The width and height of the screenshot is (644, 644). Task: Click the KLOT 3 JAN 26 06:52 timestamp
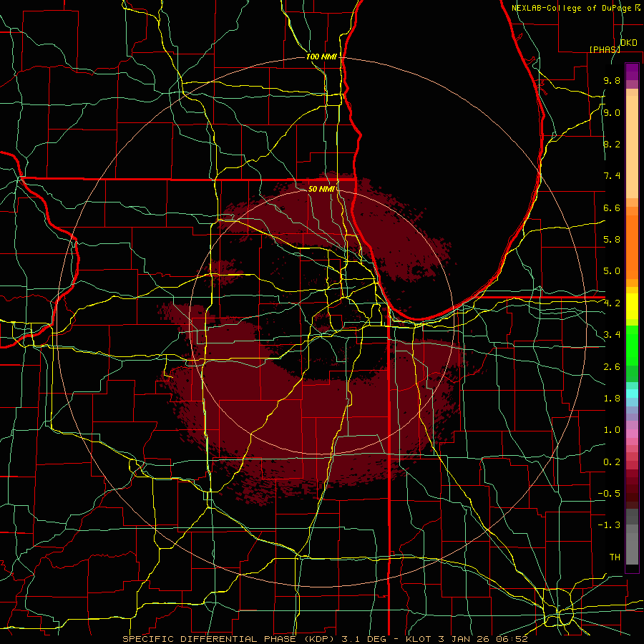467,639
